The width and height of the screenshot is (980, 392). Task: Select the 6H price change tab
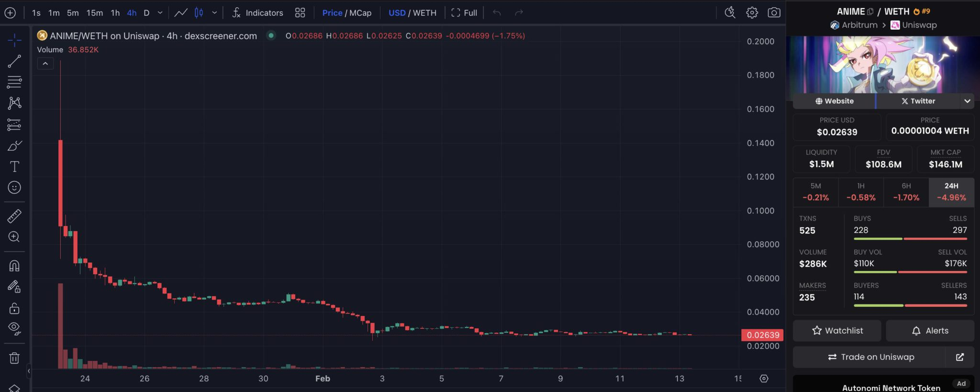pyautogui.click(x=906, y=192)
